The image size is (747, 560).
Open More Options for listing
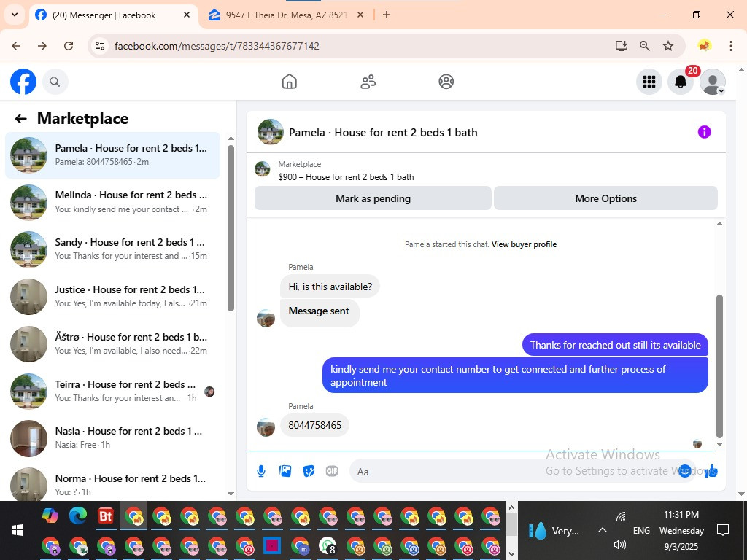tap(605, 198)
